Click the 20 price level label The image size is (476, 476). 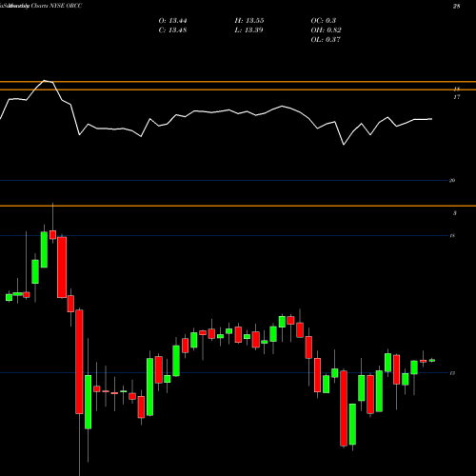point(452,181)
